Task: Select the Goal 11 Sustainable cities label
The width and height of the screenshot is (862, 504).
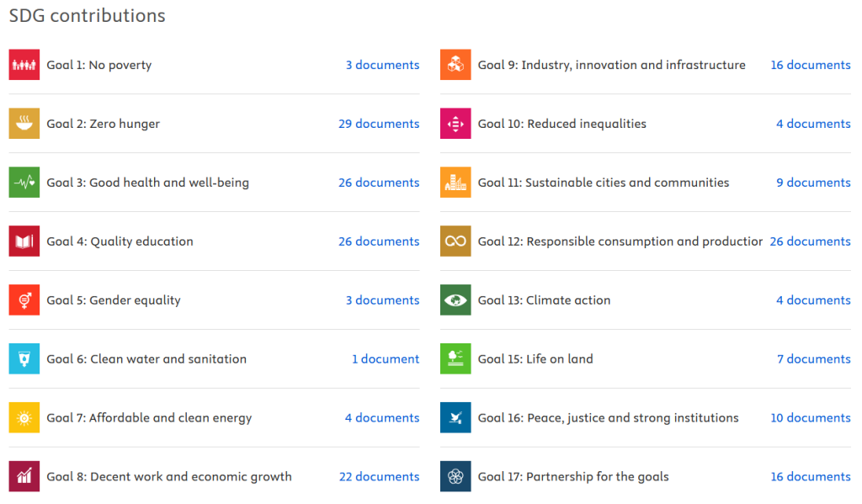Action: point(603,183)
